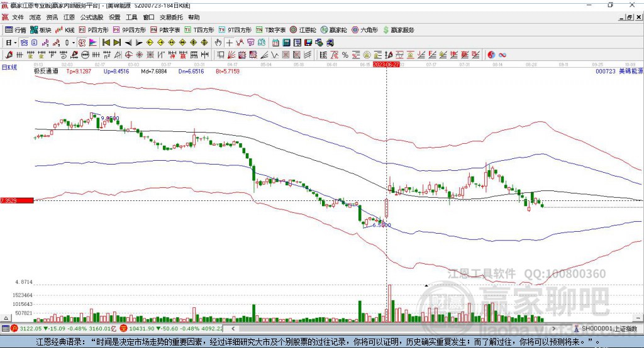Toggle the crosshair cursor tool
The image size is (644, 348).
[x=229, y=43]
